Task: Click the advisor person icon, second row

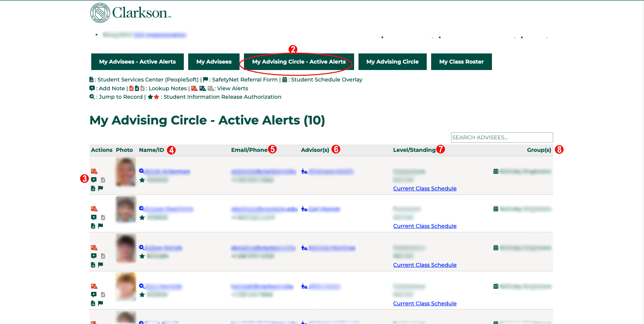Action: pos(304,209)
